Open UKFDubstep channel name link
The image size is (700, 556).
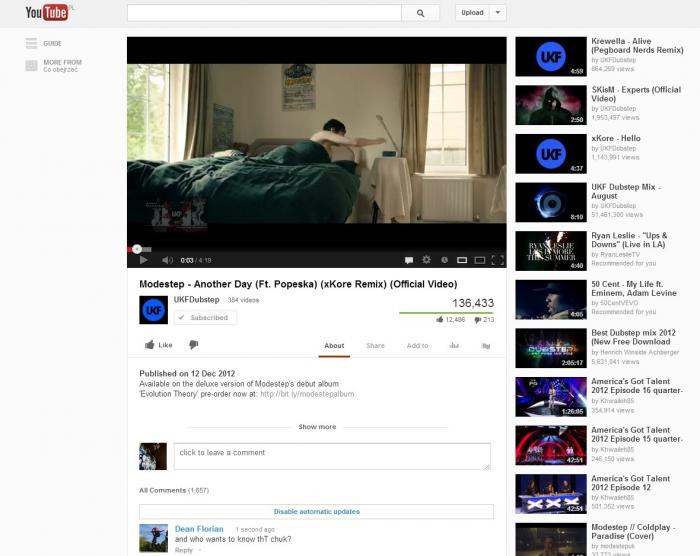coord(196,299)
